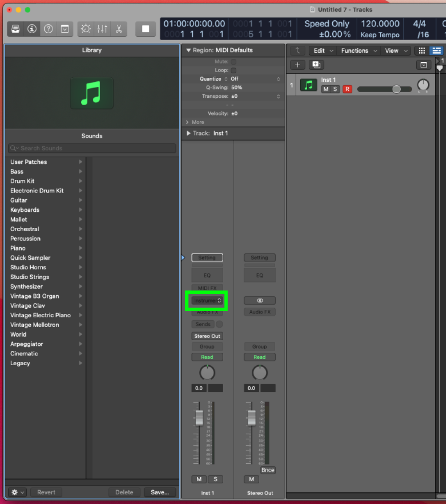This screenshot has height=504, width=446.
Task: Open the Transpose value popup
Action: (x=255, y=96)
